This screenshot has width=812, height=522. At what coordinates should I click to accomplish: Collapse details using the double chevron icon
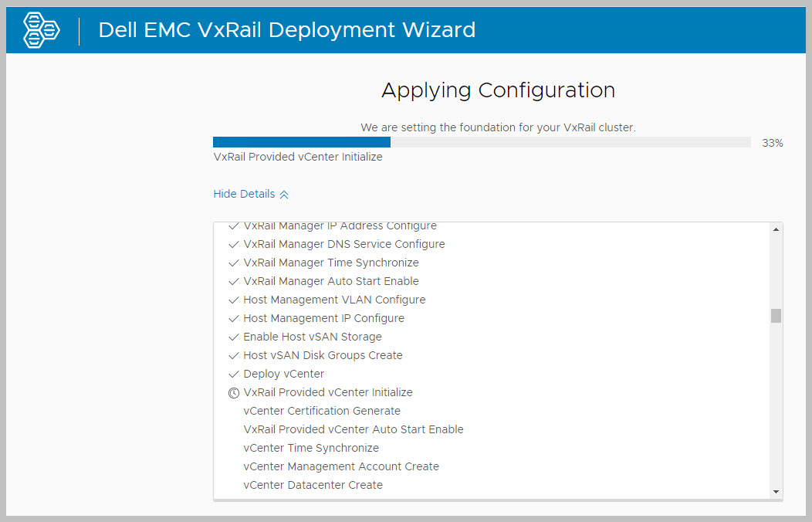284,195
